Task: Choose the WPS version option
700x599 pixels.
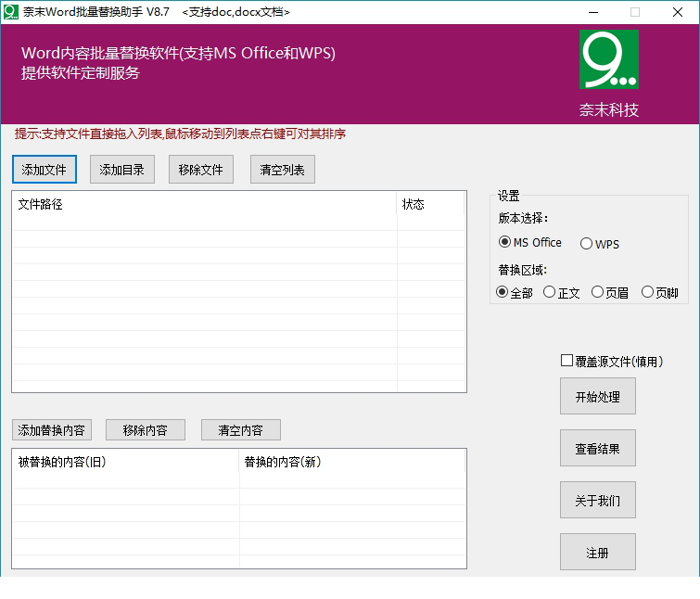Action: pos(586,244)
